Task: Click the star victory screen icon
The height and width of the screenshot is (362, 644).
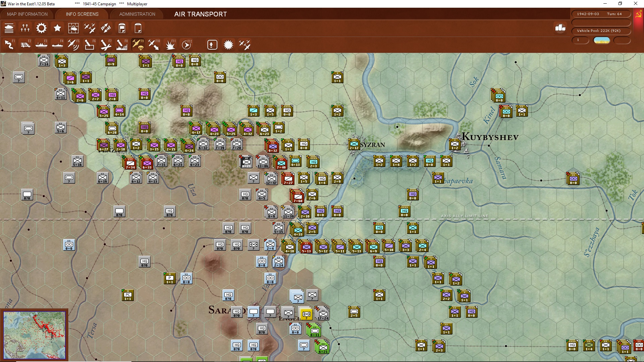Action: pyautogui.click(x=57, y=28)
